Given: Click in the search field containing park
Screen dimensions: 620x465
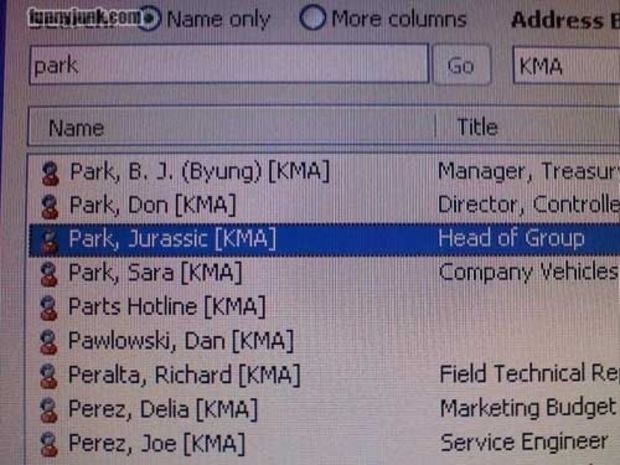Looking at the screenshot, I should (x=228, y=66).
